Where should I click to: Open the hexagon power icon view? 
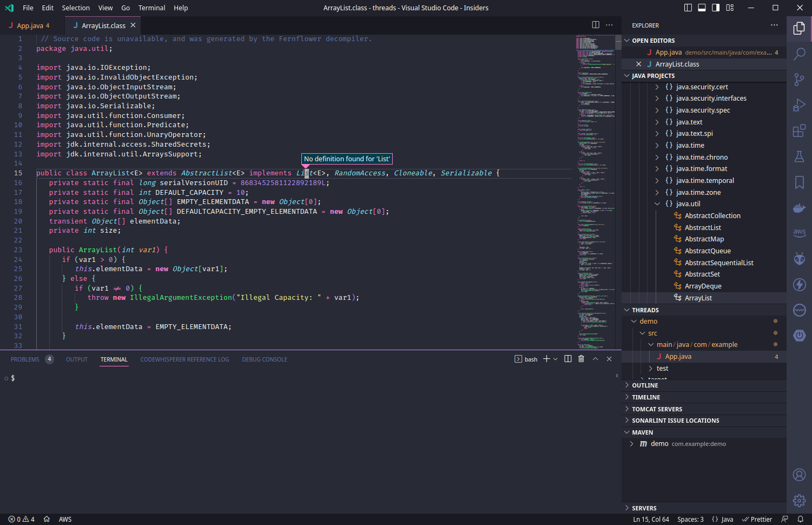point(799,336)
